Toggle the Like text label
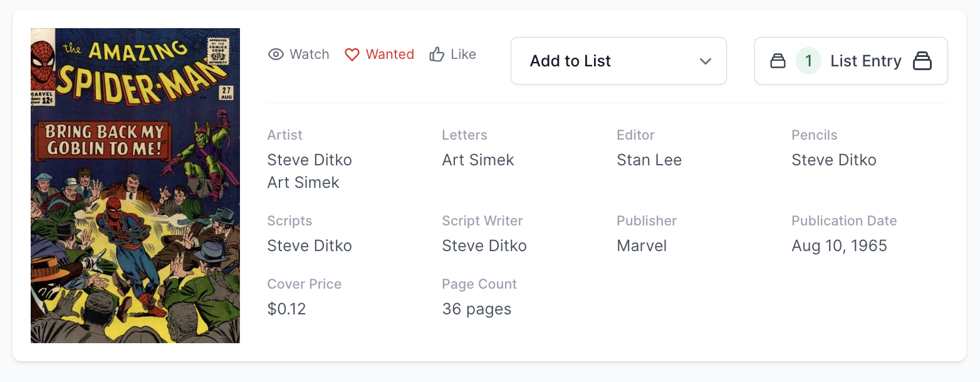 [463, 54]
